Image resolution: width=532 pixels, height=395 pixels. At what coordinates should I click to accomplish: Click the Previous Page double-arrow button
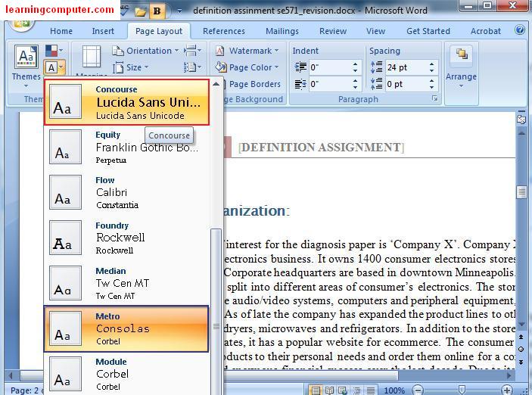[521, 337]
